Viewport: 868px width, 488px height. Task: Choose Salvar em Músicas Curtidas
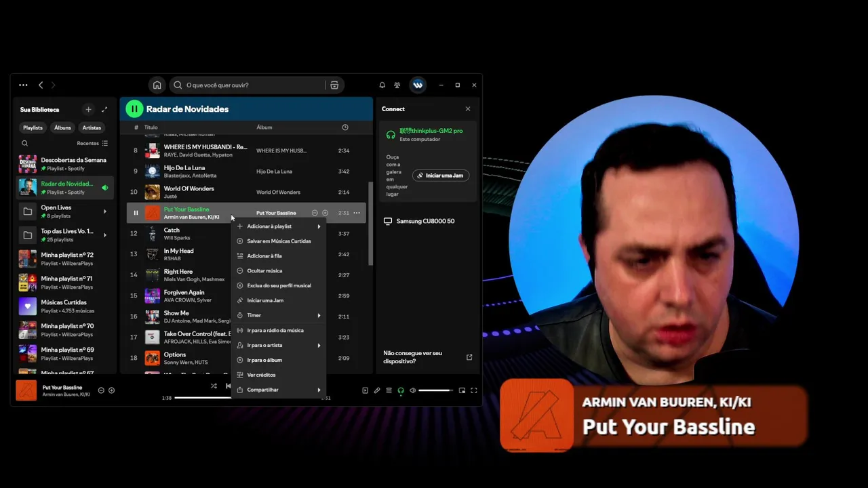pyautogui.click(x=279, y=241)
